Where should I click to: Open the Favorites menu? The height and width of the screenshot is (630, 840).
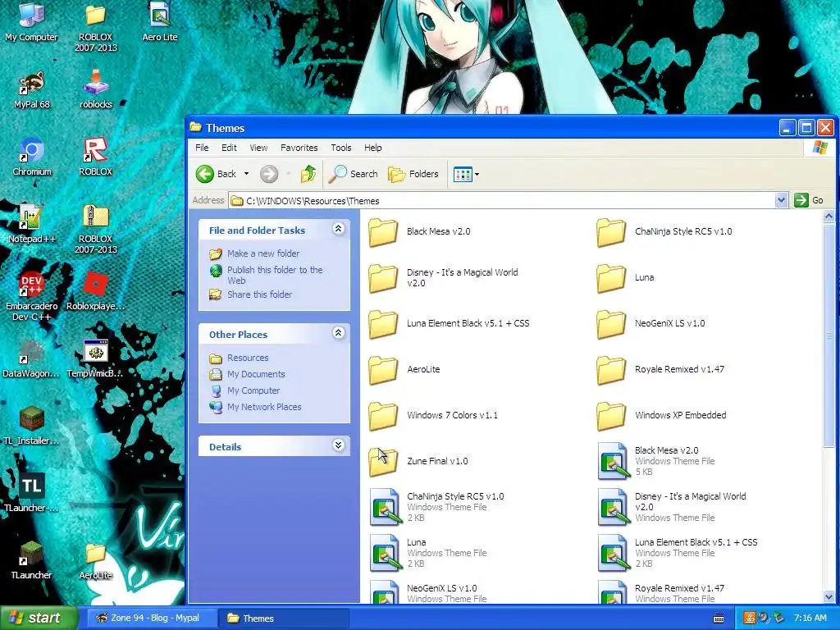299,148
